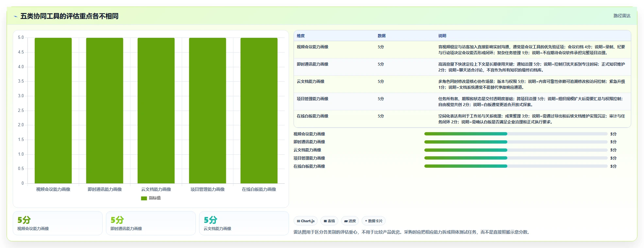This screenshot has width=644, height=248.
Task: Click the 在线白板能力画像 progress bar
Action: click(x=516, y=166)
